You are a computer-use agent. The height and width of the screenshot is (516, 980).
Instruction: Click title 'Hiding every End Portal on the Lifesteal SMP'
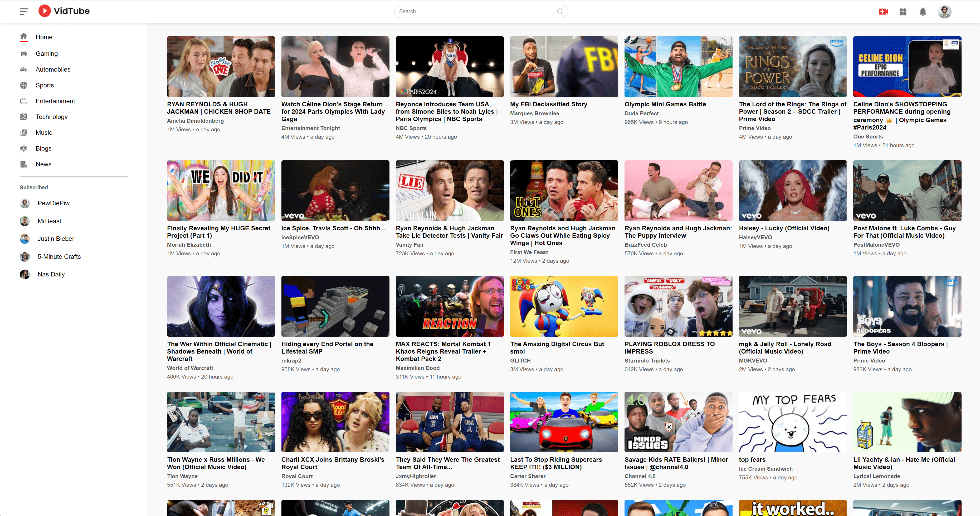pyautogui.click(x=328, y=348)
